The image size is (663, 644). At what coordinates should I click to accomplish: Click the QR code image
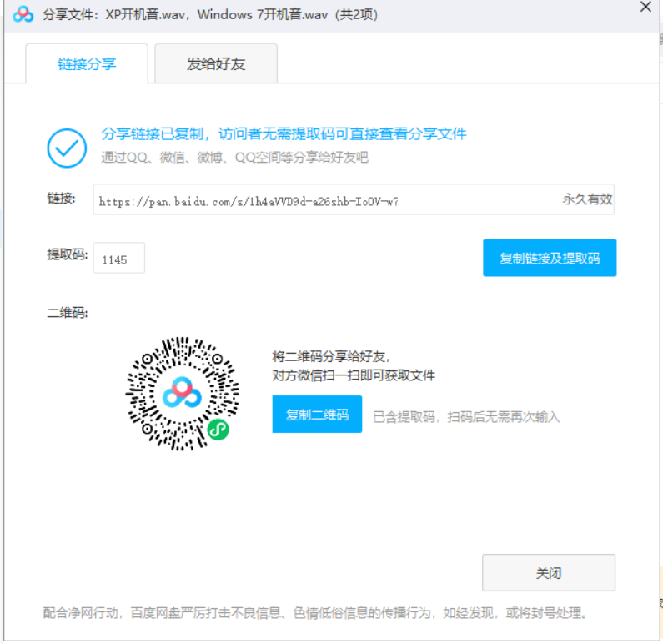[x=183, y=394]
